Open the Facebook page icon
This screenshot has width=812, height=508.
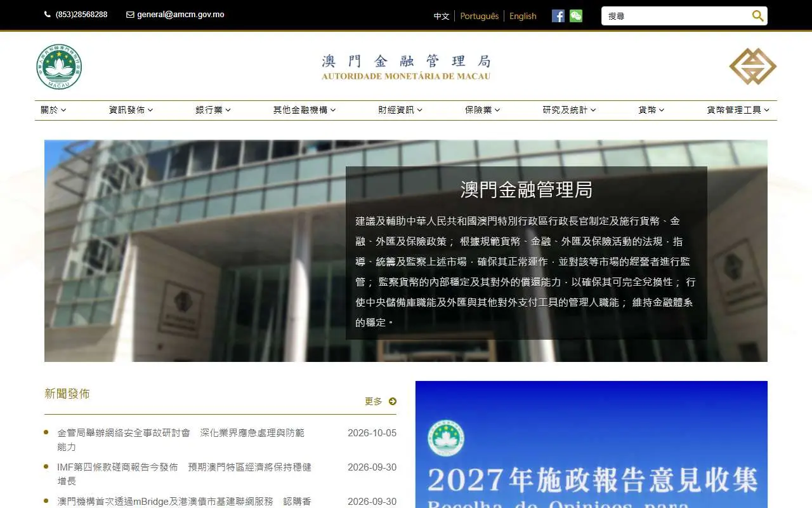point(558,16)
